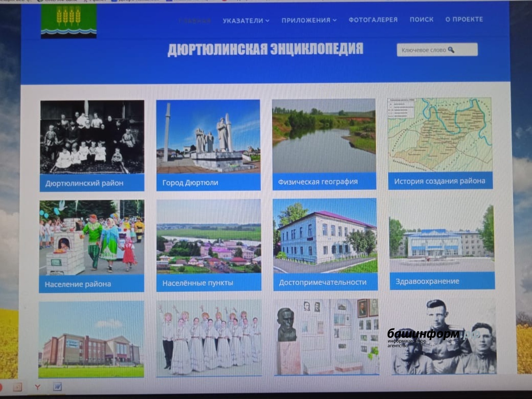
Task: Click the Ключевое слово search field
Action: click(437, 50)
